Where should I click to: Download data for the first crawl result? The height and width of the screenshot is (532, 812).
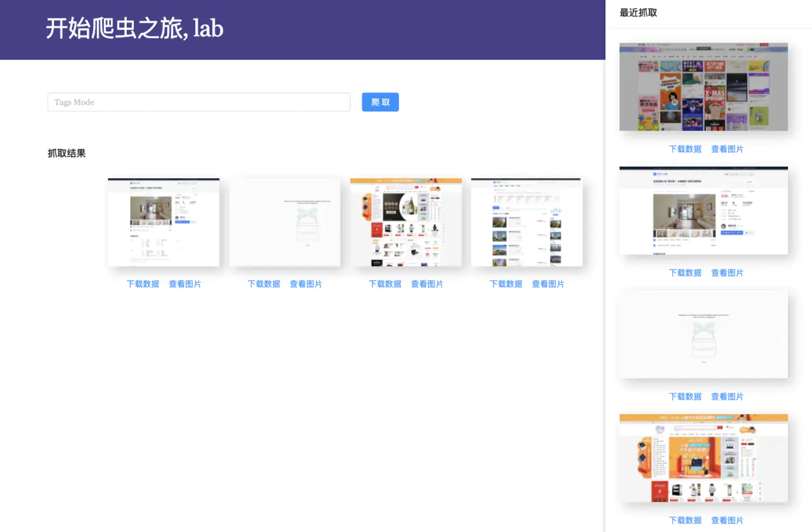[x=143, y=284]
